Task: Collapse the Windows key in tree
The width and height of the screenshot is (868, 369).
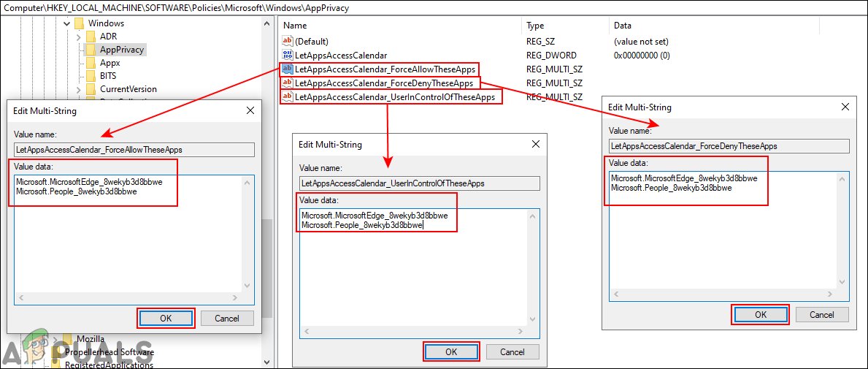Action: [x=67, y=24]
